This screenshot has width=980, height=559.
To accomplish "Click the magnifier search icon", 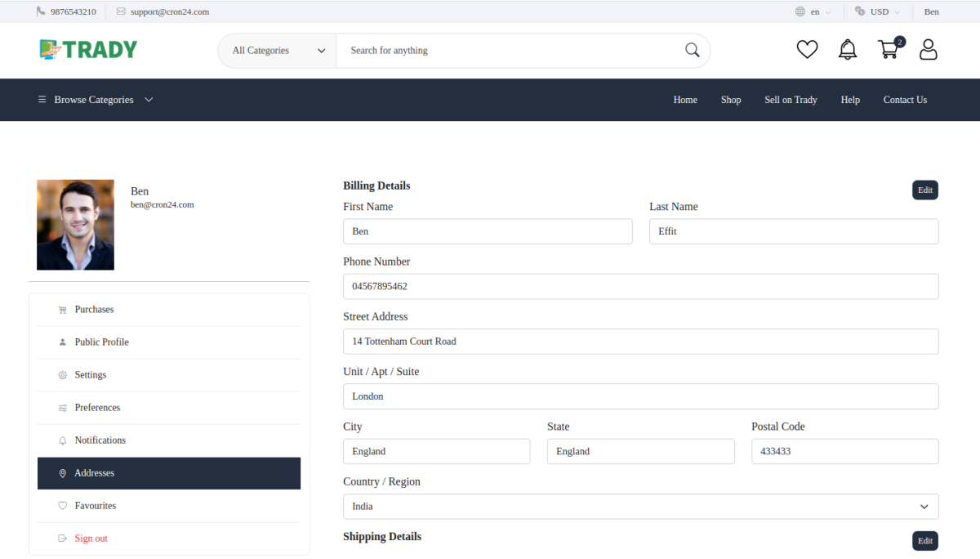I will [693, 50].
